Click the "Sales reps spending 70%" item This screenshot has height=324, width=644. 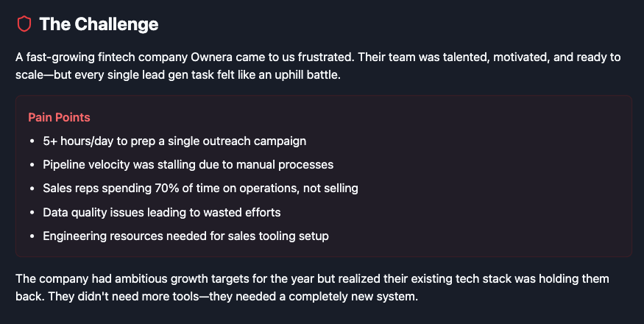200,188
